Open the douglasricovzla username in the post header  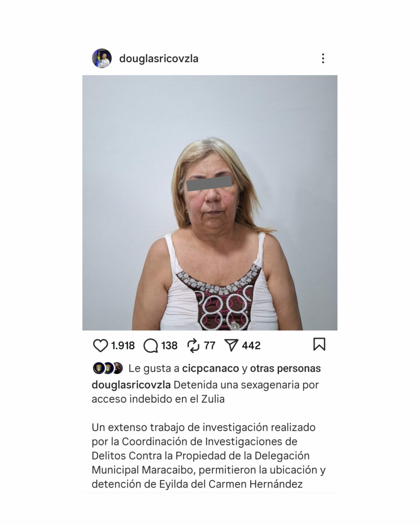159,58
